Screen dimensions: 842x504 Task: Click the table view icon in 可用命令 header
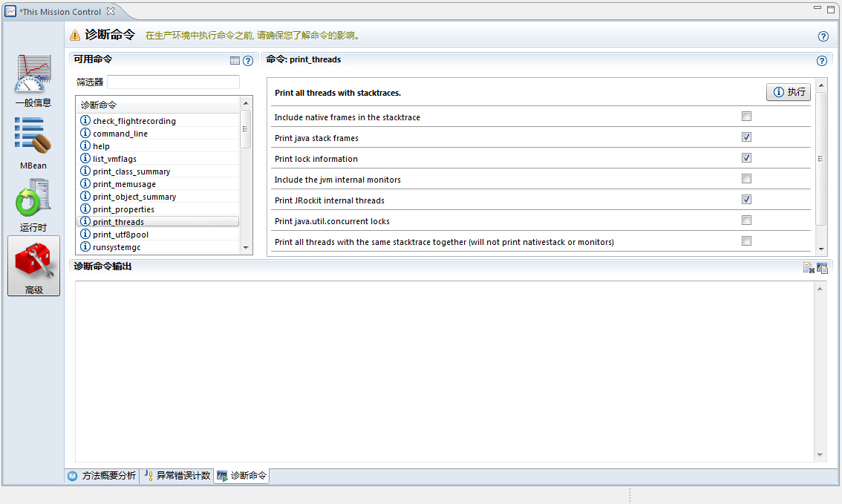click(x=235, y=61)
